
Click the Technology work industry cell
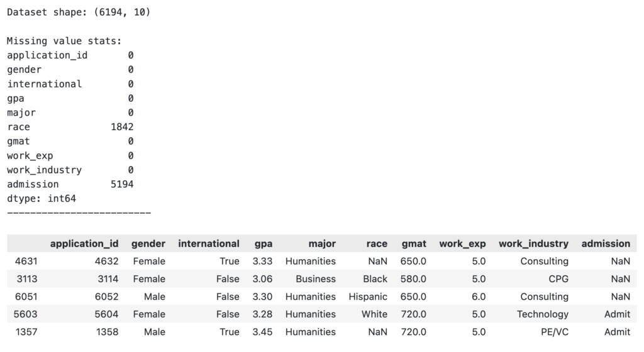point(542,314)
